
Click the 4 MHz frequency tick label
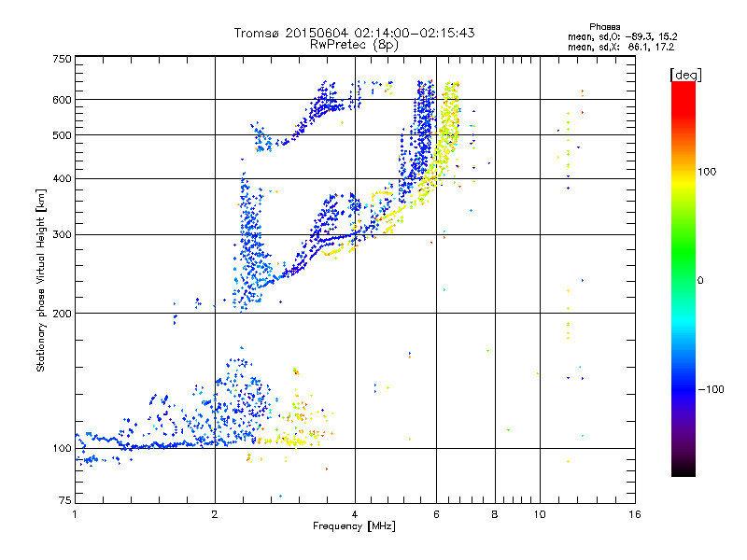tap(355, 514)
